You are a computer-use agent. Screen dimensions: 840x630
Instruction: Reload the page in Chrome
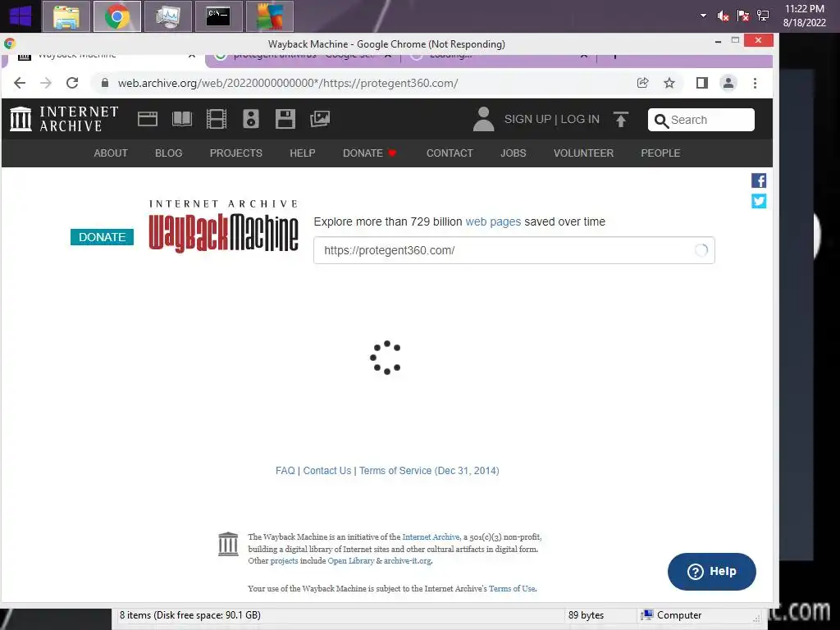click(72, 83)
